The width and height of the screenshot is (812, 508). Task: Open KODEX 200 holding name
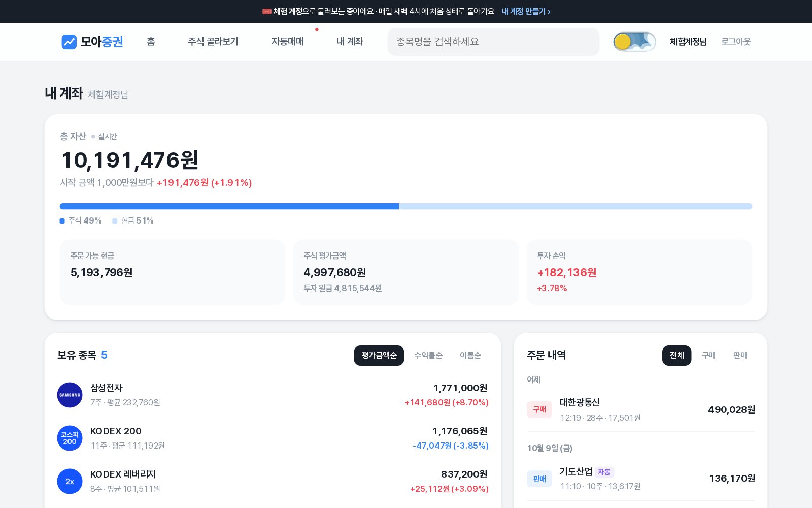116,431
